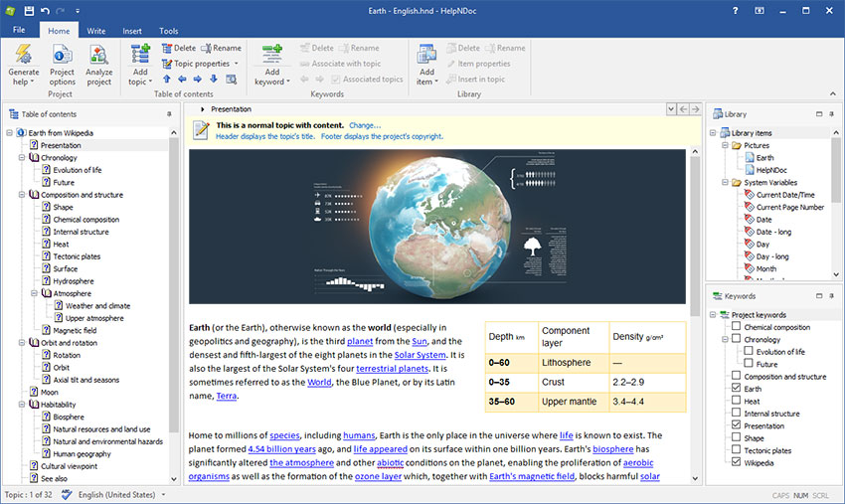Viewport: 845px width, 504px height.
Task: Click the Add item library icon
Action: tap(426, 56)
